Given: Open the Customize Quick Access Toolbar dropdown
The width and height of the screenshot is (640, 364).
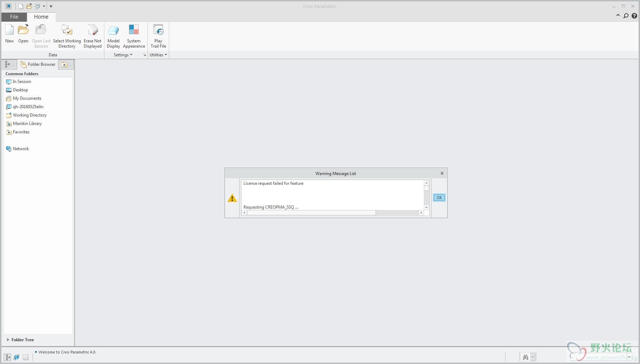Looking at the screenshot, I should tap(51, 6).
